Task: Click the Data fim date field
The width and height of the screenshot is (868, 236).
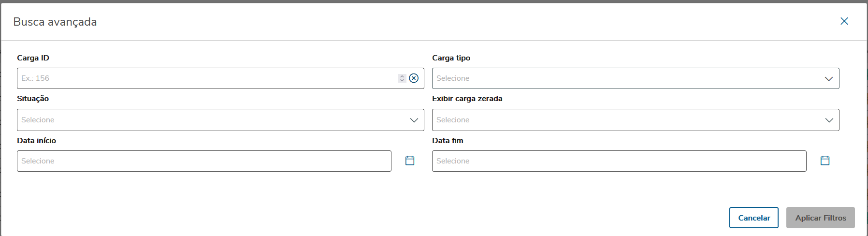Action: [x=619, y=161]
